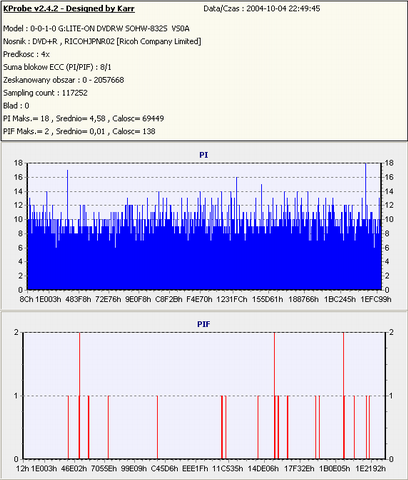Click the PIF spike of 2 near 1B0E05h
This screenshot has height=480, width=408.
coord(344,395)
